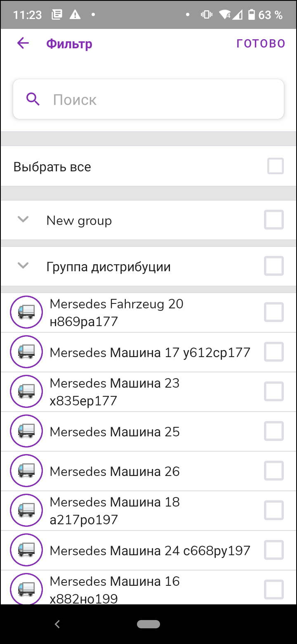The width and height of the screenshot is (297, 644).
Task: Tap the search magnifier icon
Action: tap(33, 99)
